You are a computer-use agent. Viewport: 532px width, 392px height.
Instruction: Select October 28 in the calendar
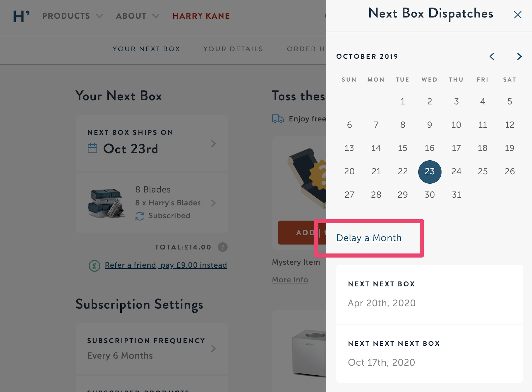(376, 195)
